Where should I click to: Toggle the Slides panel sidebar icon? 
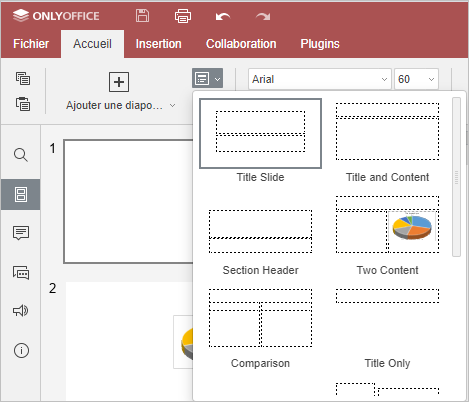pyautogui.click(x=21, y=194)
